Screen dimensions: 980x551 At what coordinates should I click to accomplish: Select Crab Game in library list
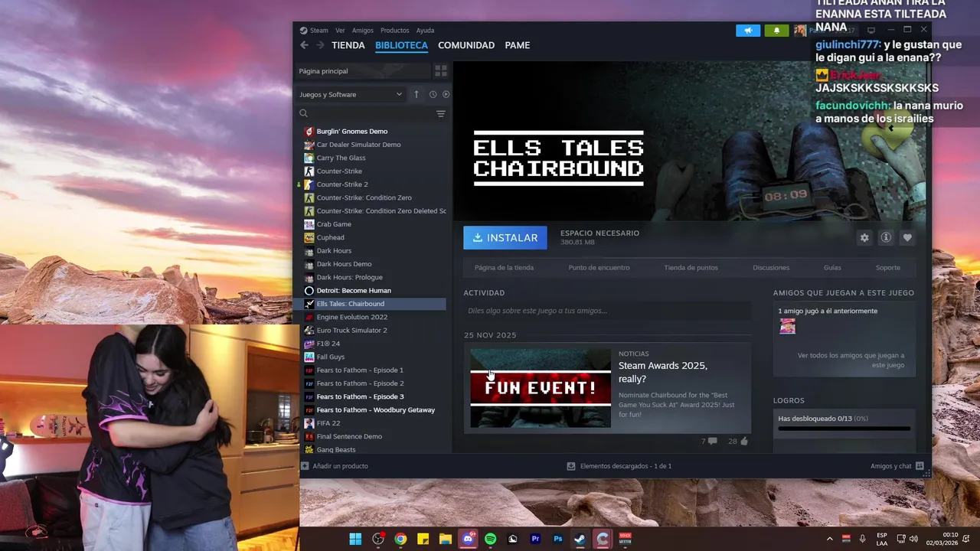(333, 224)
